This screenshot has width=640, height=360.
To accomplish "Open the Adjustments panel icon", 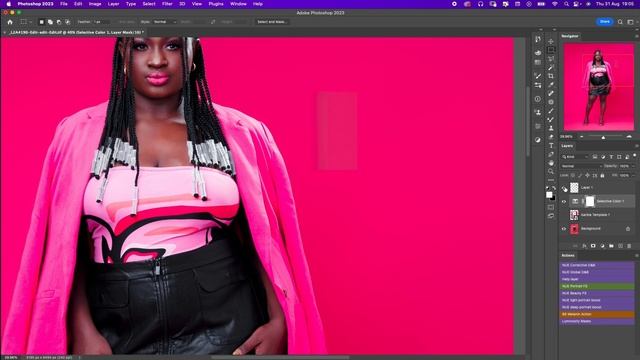I will click(x=538, y=140).
